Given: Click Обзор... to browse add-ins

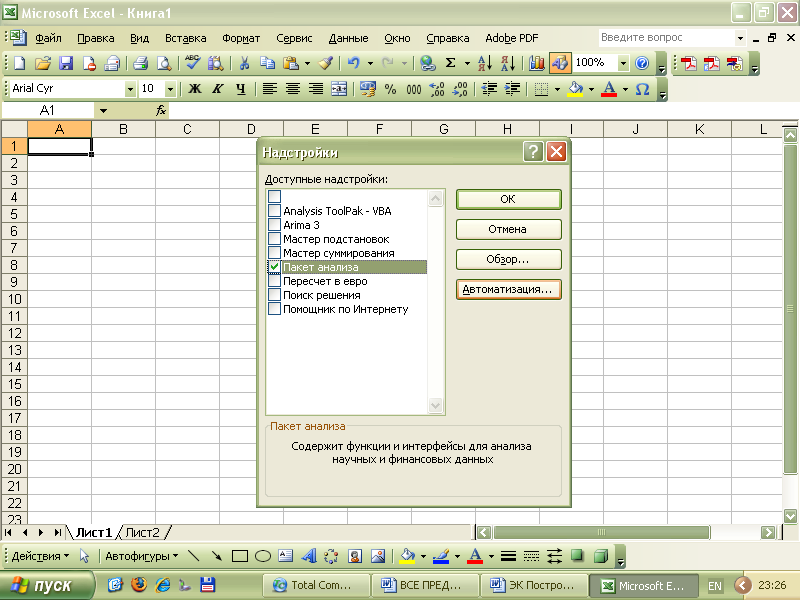Looking at the screenshot, I should tap(508, 259).
